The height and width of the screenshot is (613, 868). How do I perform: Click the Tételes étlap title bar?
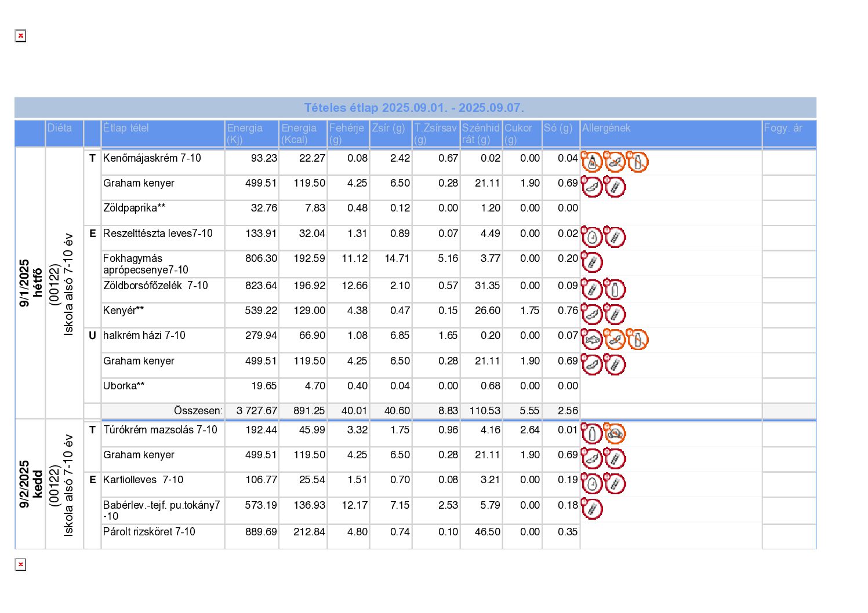tap(415, 108)
